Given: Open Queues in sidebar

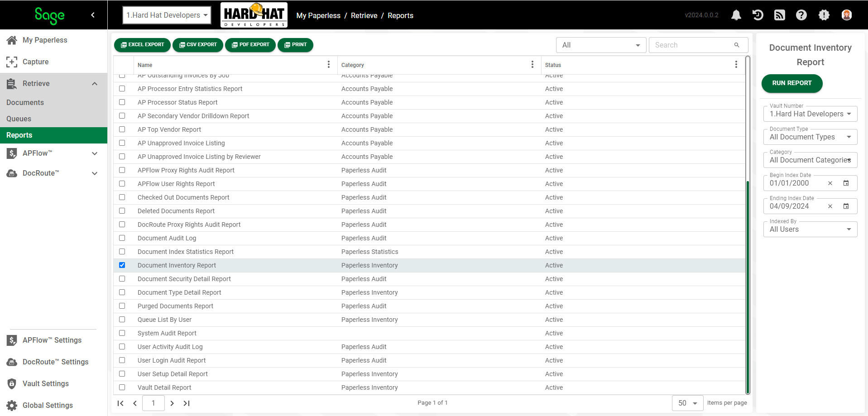Looking at the screenshot, I should [19, 119].
